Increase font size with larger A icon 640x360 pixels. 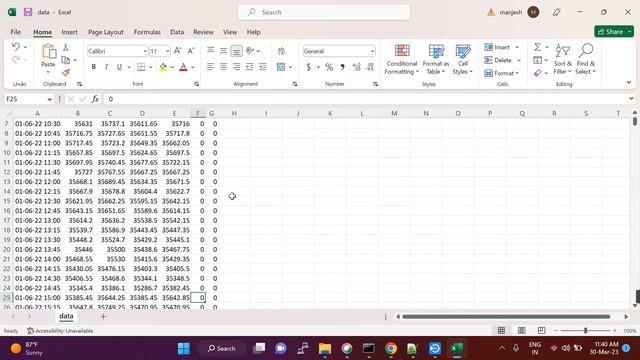tap(178, 51)
